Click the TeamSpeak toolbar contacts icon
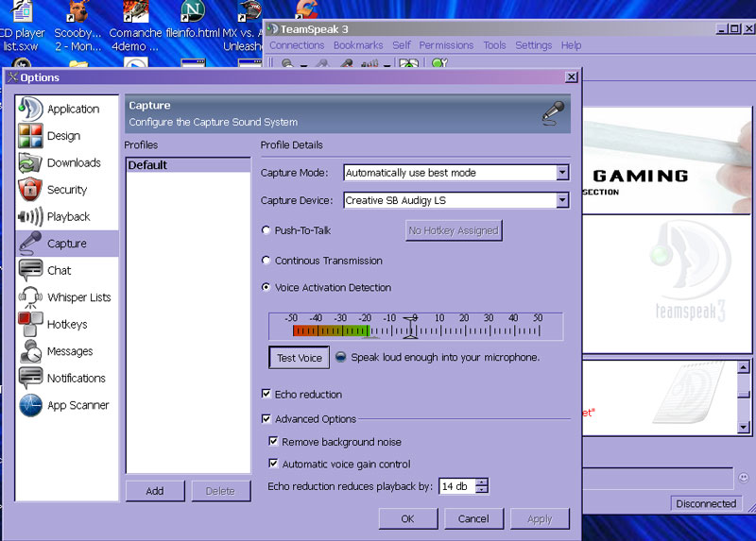 408,63
